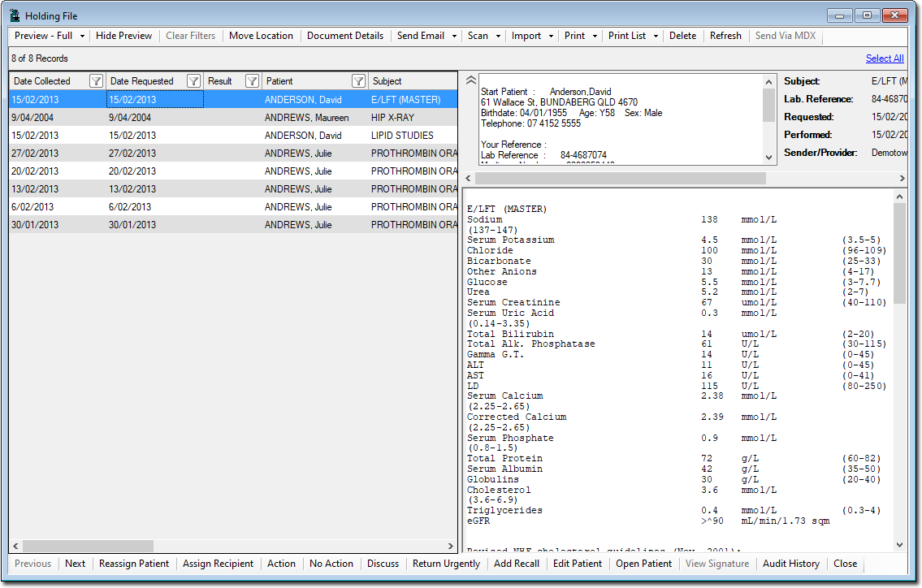Screen dimensions: 922x588
Task: Click the Reassign Patient button
Action: (x=134, y=564)
